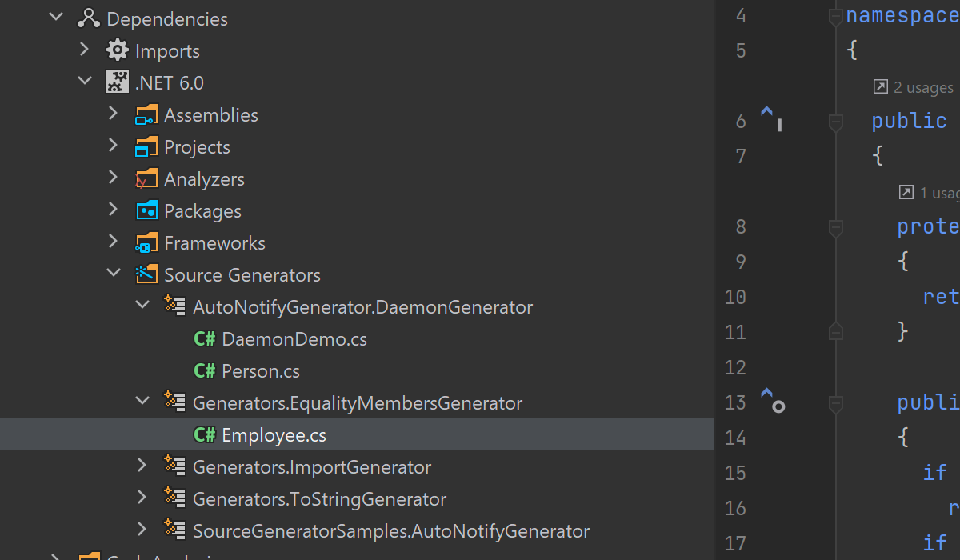
Task: Expand the Frameworks folder
Action: (114, 242)
